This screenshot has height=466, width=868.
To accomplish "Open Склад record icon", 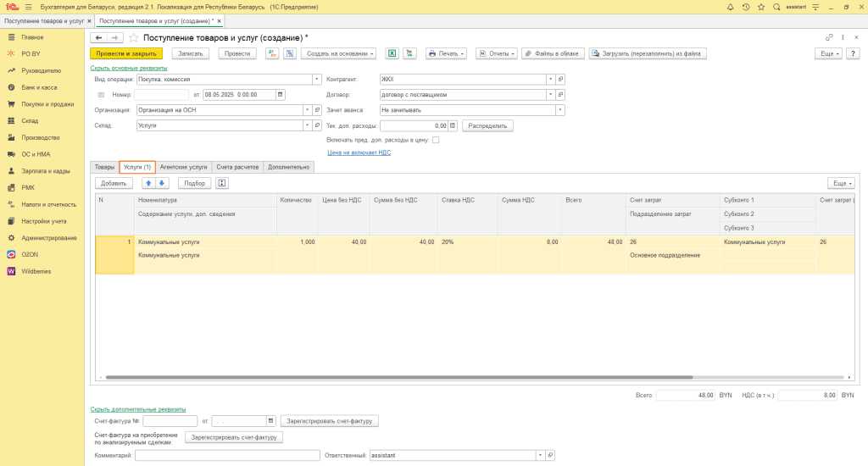I will click(317, 125).
